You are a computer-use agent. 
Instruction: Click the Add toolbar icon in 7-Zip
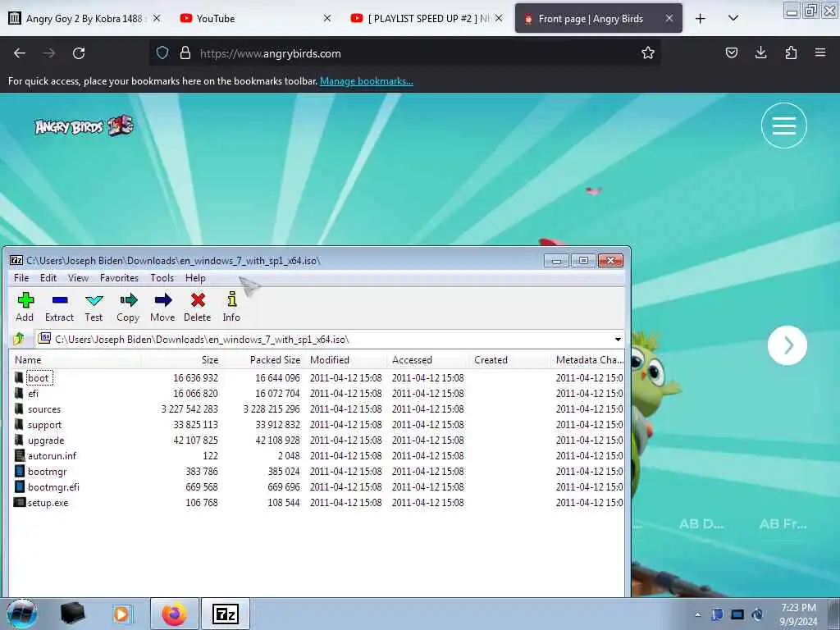click(25, 307)
